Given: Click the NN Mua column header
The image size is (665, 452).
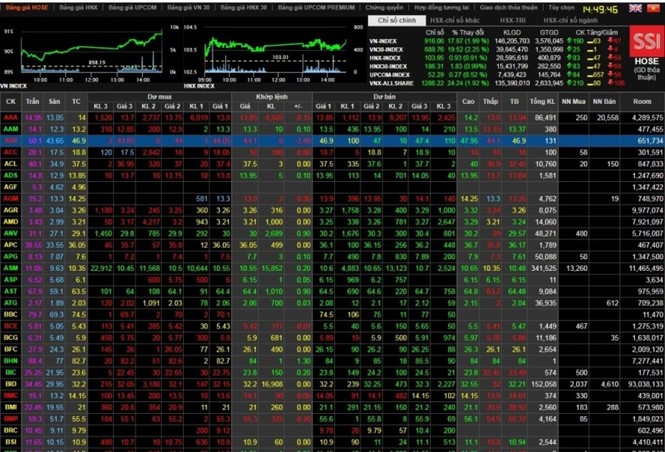Looking at the screenshot, I should tap(573, 102).
